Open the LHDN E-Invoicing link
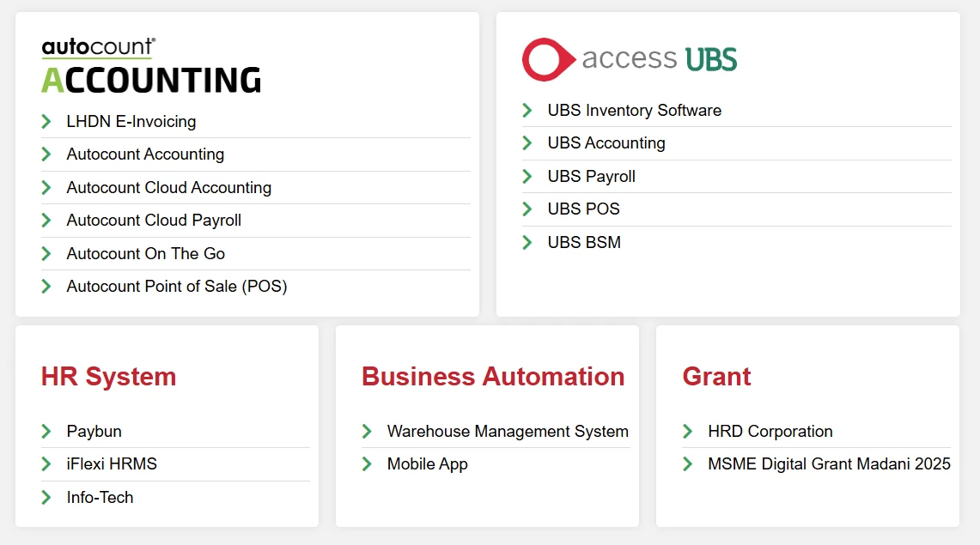The image size is (980, 545). click(x=131, y=121)
